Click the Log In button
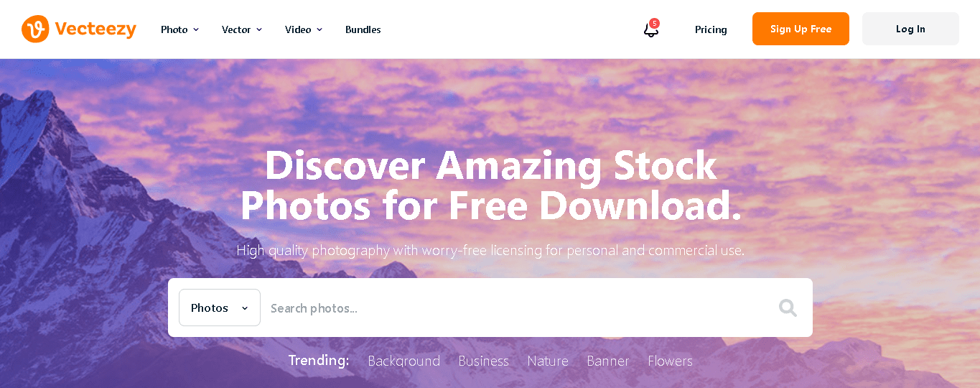 910,29
